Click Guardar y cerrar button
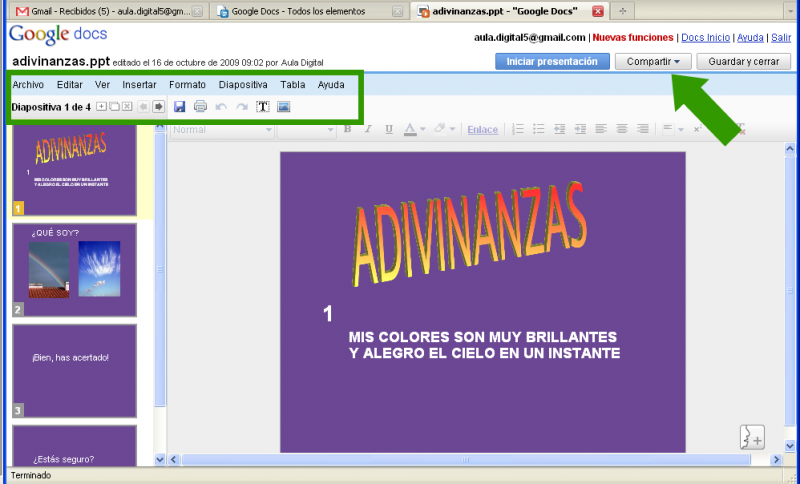Screen dimensions: 800x484 click(x=743, y=62)
